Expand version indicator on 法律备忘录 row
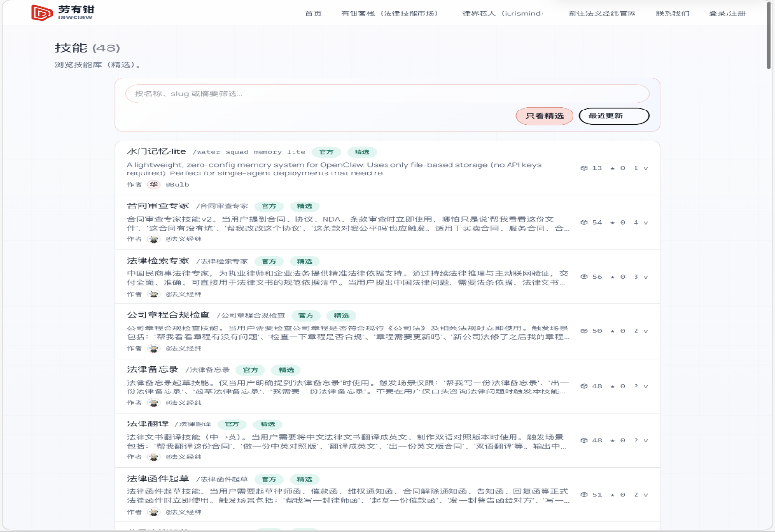 tap(646, 386)
